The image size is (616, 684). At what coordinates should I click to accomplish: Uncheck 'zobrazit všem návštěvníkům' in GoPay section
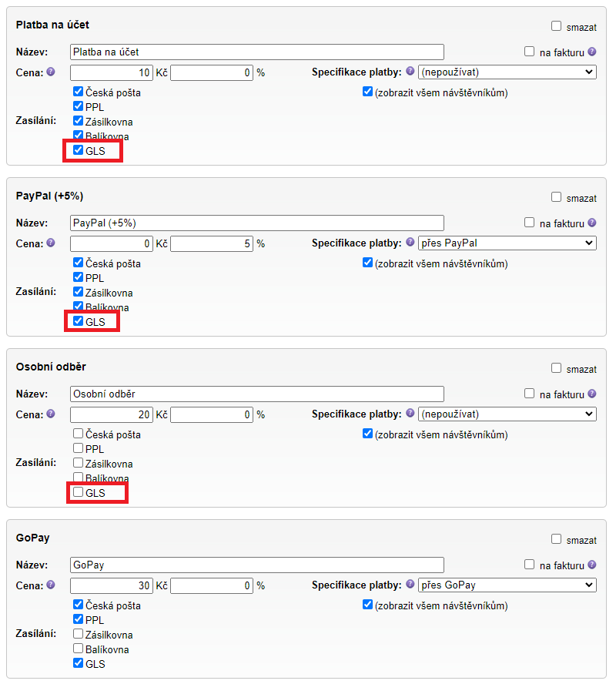coord(367,605)
